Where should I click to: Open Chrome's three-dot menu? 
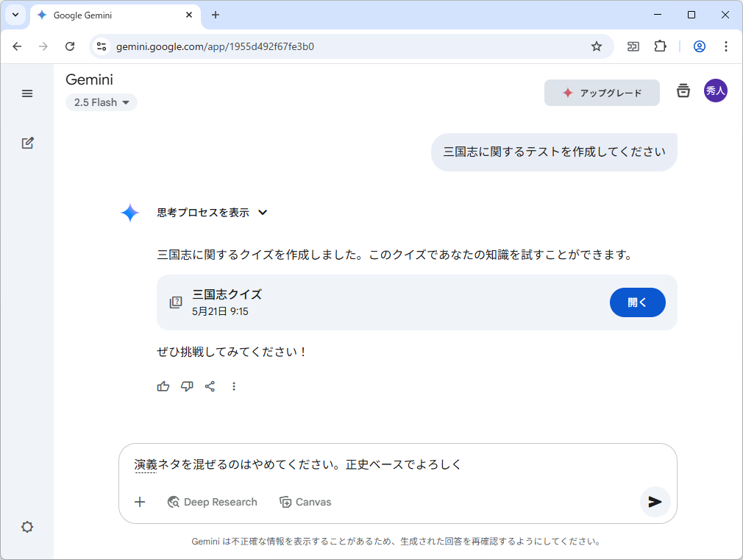click(727, 46)
